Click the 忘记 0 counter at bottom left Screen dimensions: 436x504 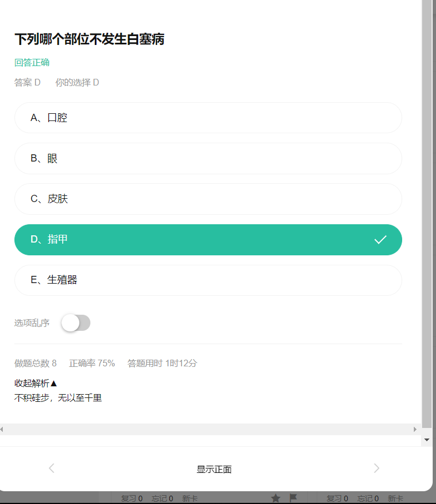(163, 498)
